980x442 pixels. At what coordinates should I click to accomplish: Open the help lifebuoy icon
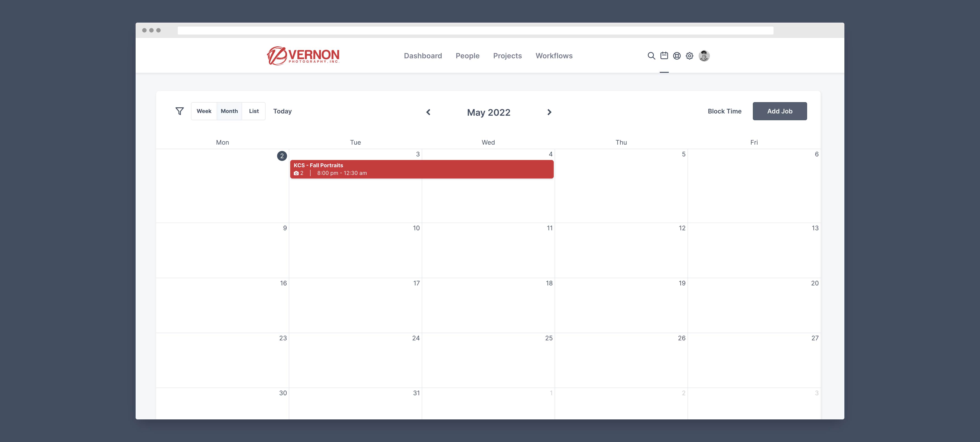677,56
